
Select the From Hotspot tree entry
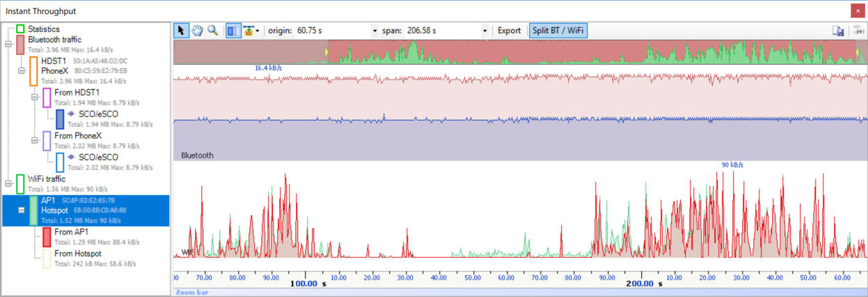(x=77, y=253)
